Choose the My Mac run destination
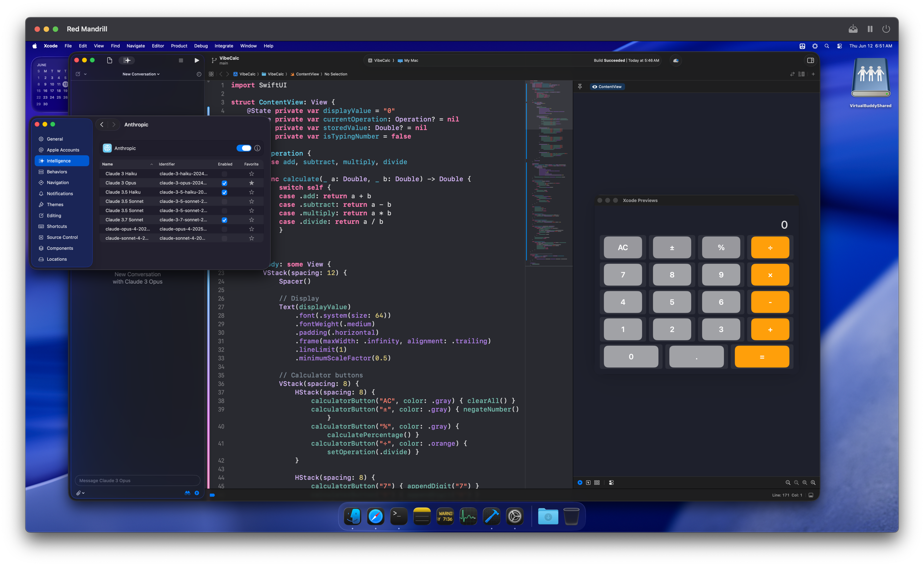Screen dimensions: 924x566 pyautogui.click(x=408, y=60)
